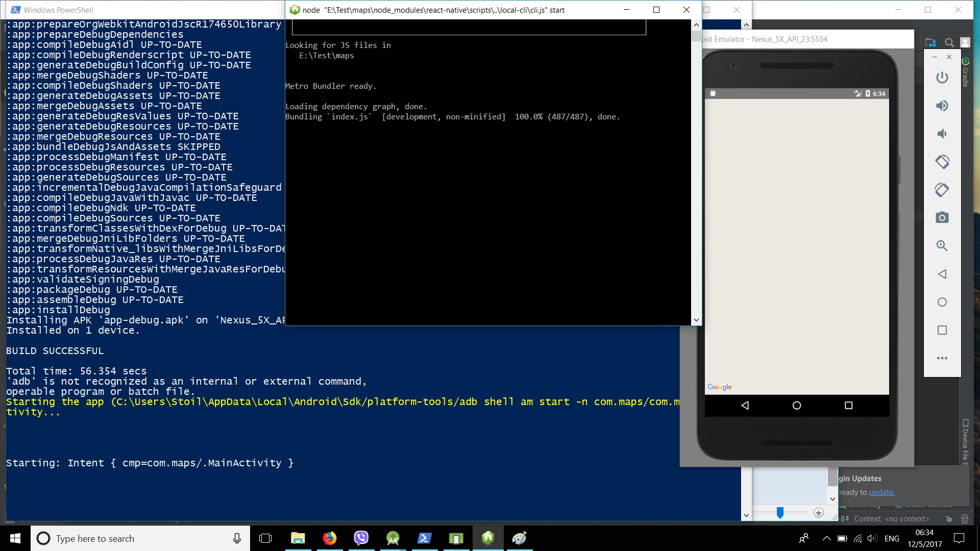
Task: Open the Context selector in Android Studio
Action: [891, 518]
